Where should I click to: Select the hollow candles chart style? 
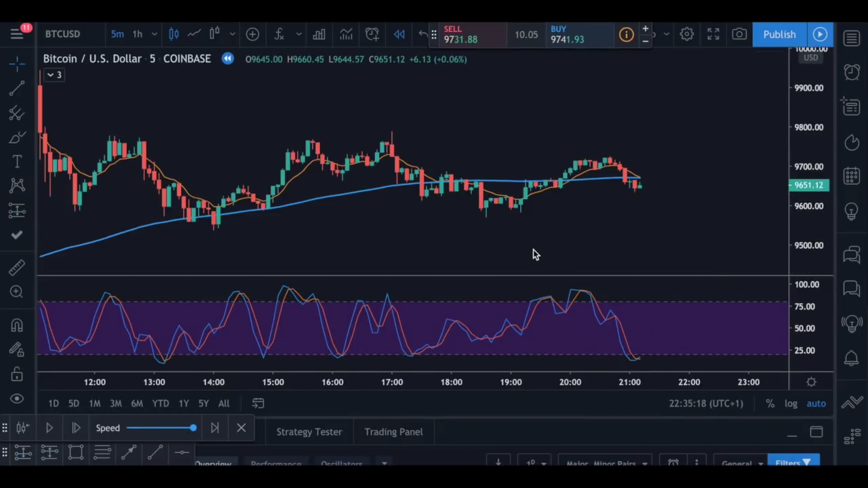[214, 34]
